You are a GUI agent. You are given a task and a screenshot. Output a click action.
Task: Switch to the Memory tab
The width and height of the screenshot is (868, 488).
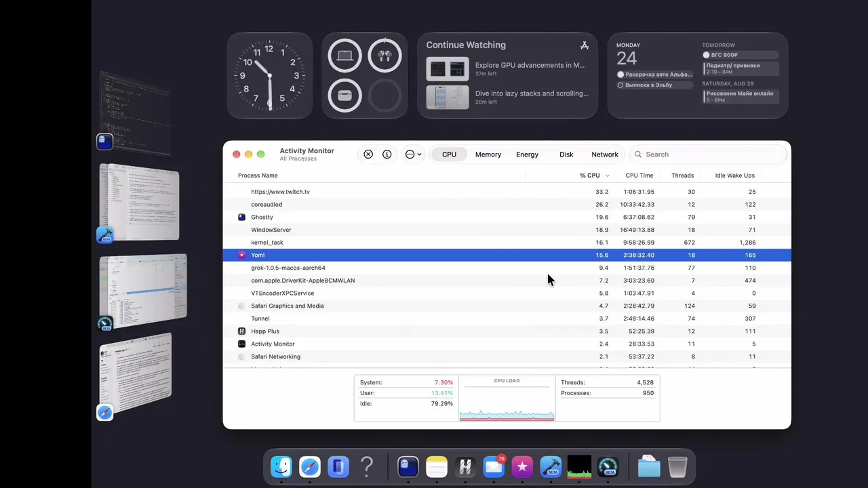(x=488, y=155)
